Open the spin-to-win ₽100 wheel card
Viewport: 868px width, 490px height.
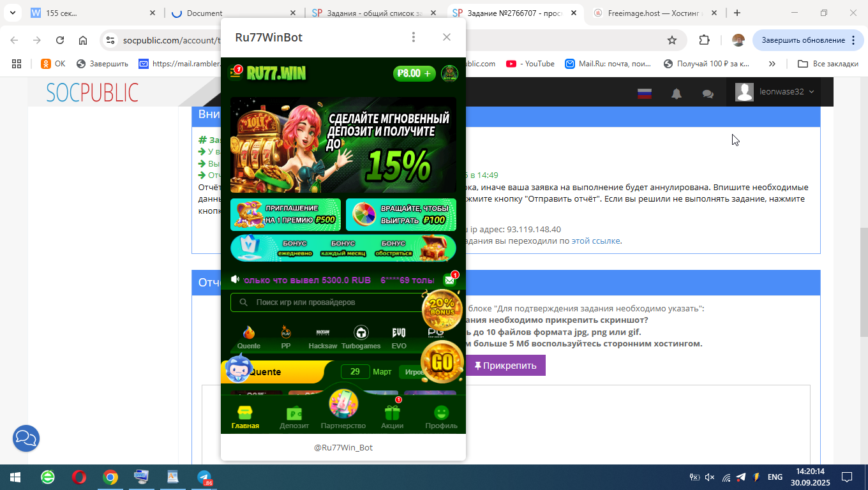click(401, 214)
